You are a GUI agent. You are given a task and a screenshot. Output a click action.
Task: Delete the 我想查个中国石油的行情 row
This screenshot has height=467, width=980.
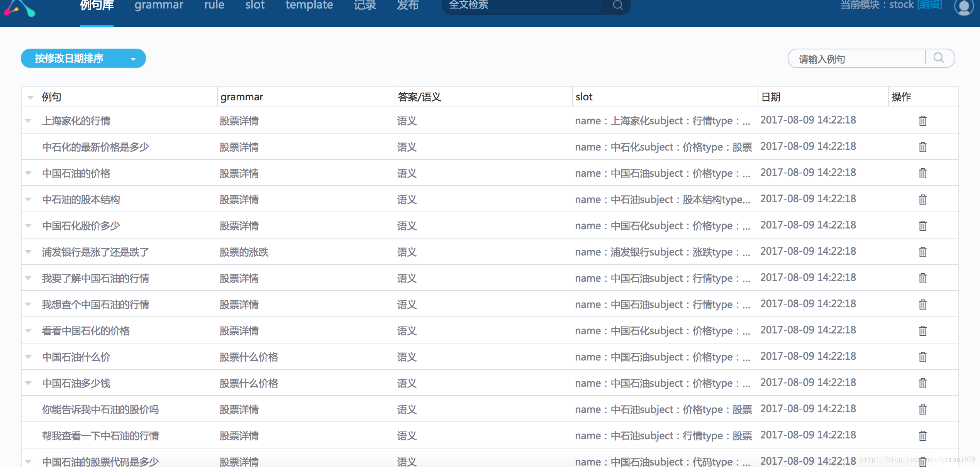click(922, 305)
